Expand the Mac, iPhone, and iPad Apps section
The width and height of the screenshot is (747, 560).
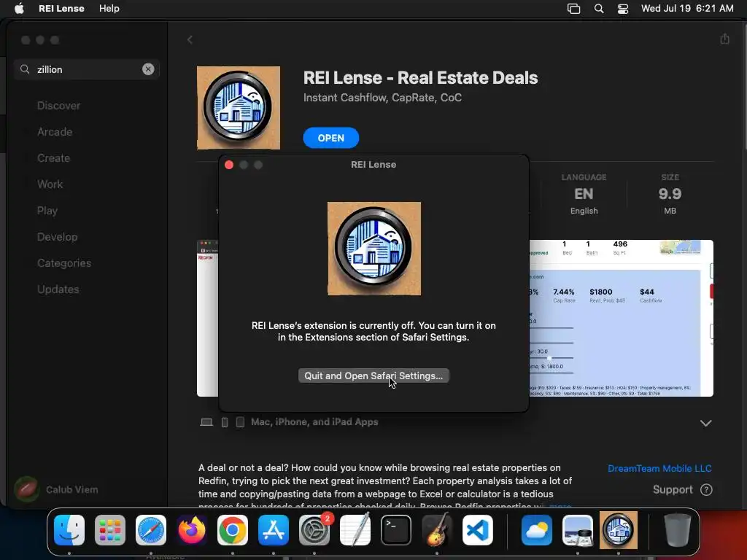pos(705,423)
